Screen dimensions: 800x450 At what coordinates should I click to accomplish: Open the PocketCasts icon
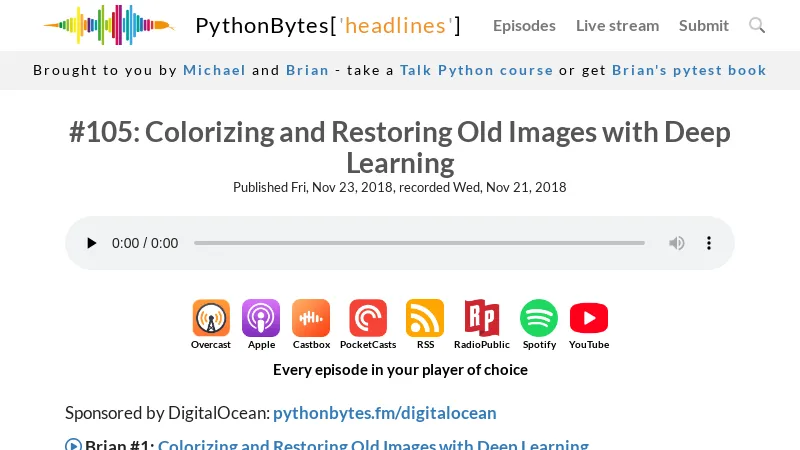(368, 319)
